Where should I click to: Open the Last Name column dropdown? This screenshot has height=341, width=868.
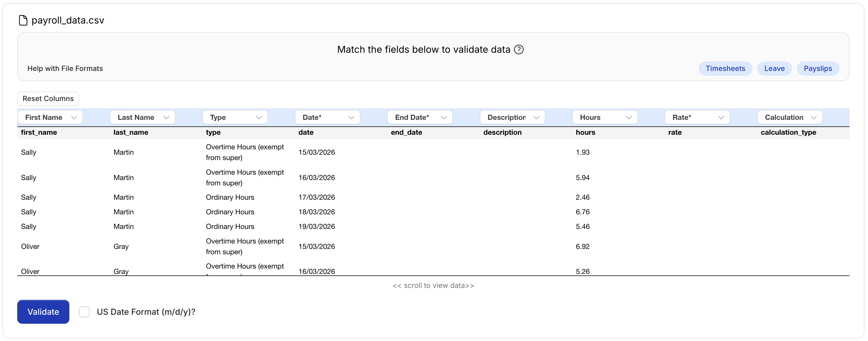coord(143,117)
